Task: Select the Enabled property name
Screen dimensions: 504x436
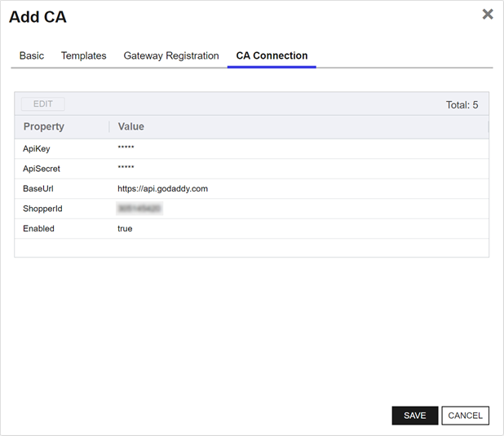Action: (38, 229)
